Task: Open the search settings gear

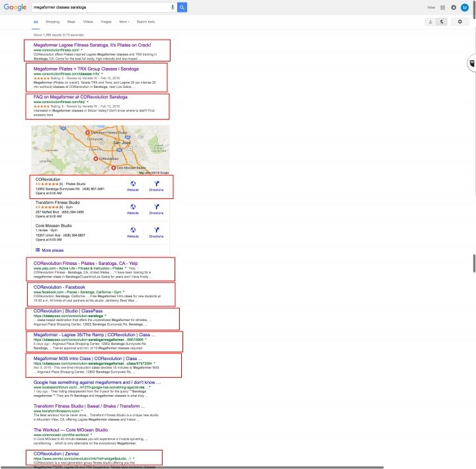Action: point(459,22)
